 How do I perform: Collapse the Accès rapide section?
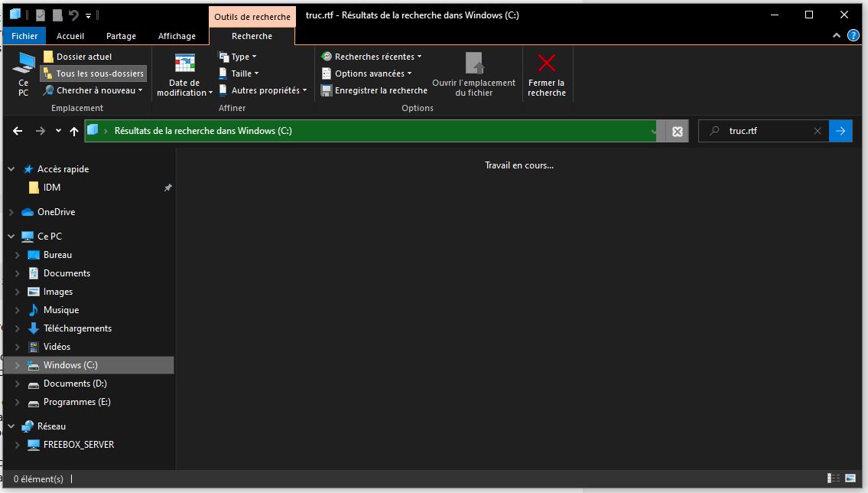tap(11, 169)
